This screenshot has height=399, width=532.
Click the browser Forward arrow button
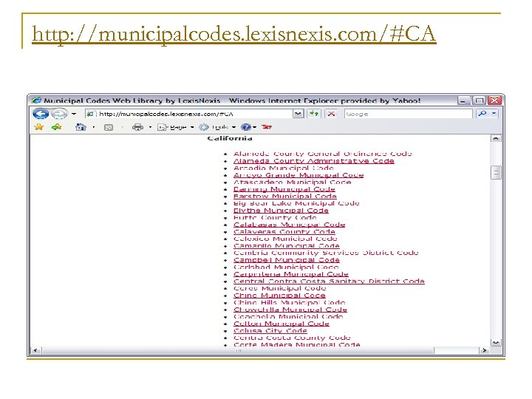click(x=59, y=114)
